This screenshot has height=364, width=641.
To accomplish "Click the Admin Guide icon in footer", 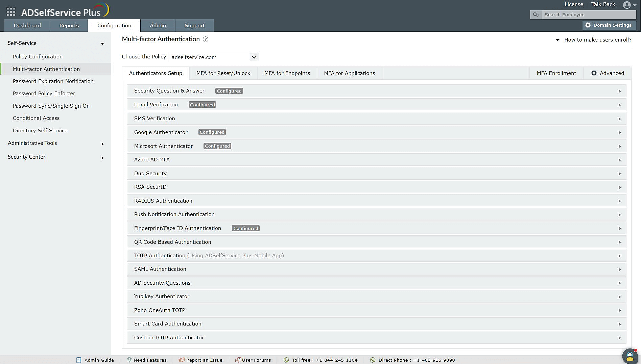I will click(x=78, y=360).
